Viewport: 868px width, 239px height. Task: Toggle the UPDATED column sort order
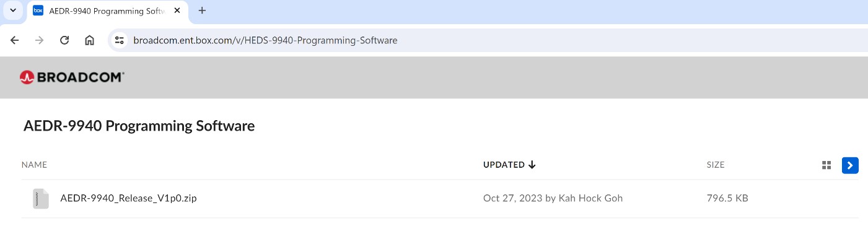click(509, 165)
